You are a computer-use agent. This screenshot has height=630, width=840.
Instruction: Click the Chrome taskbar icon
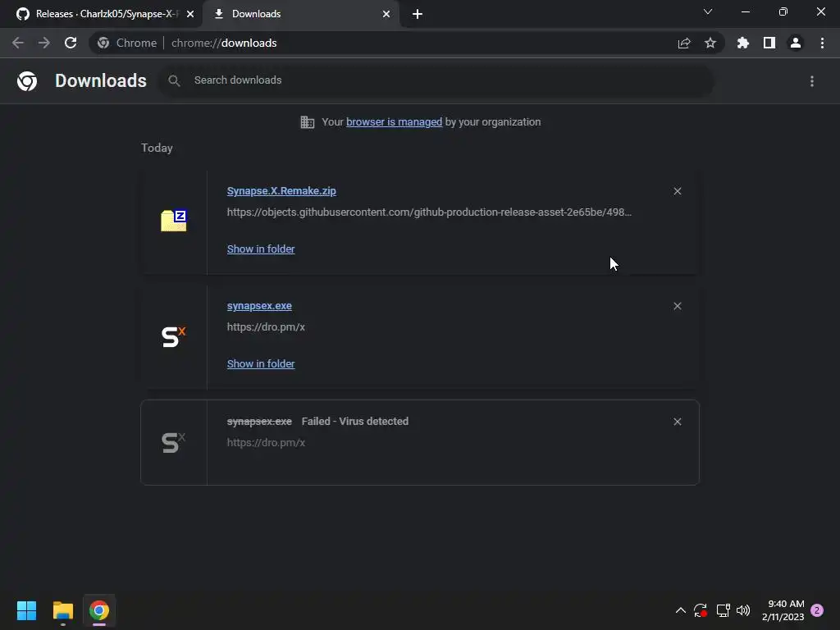click(x=99, y=610)
